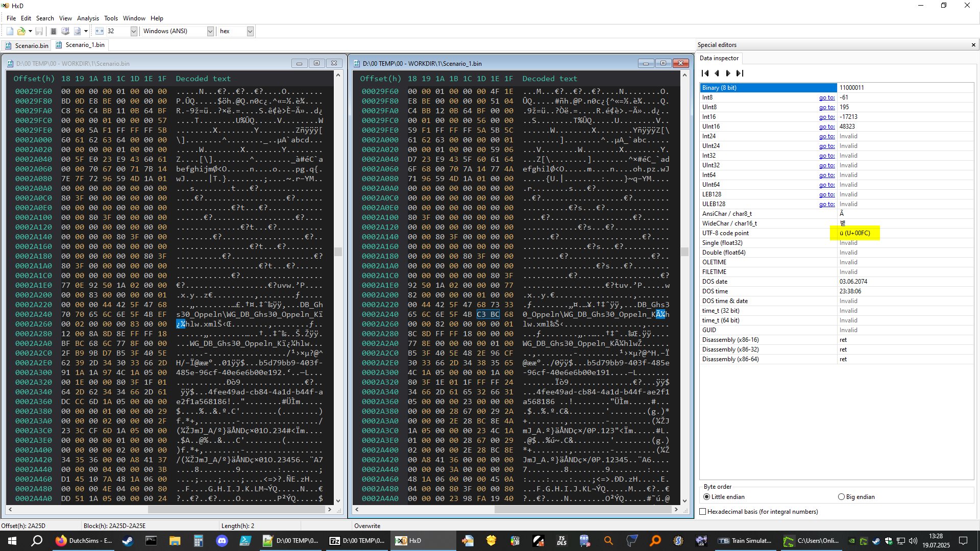Restore the Scenario_1.bin child window
This screenshot has height=551, width=980.
[x=663, y=63]
